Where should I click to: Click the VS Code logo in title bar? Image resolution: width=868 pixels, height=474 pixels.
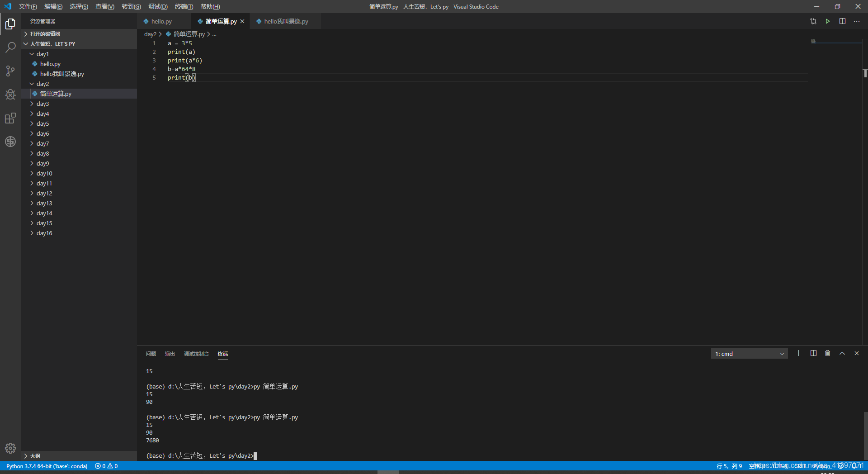[8, 6]
